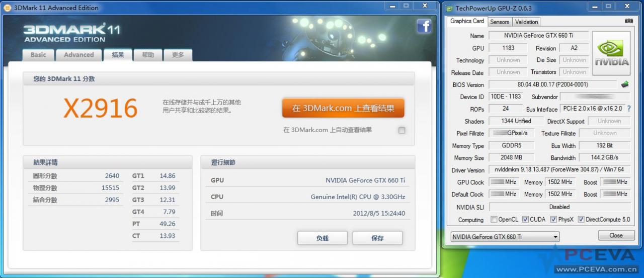
Task: Click the Shaders 1344 Unified field
Action: [x=516, y=121]
